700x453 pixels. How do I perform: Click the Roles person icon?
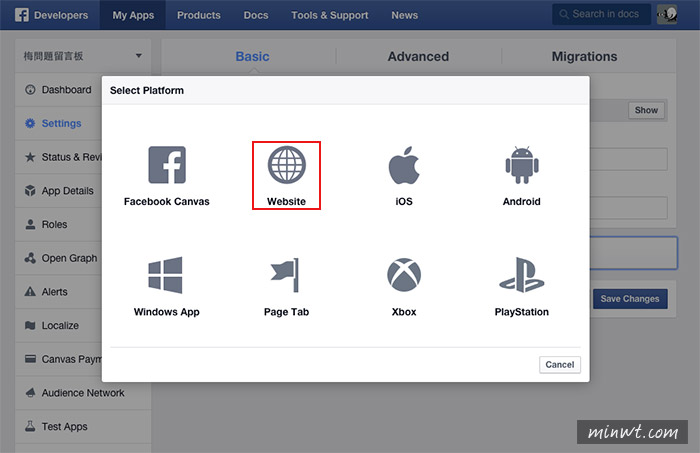tap(30, 224)
